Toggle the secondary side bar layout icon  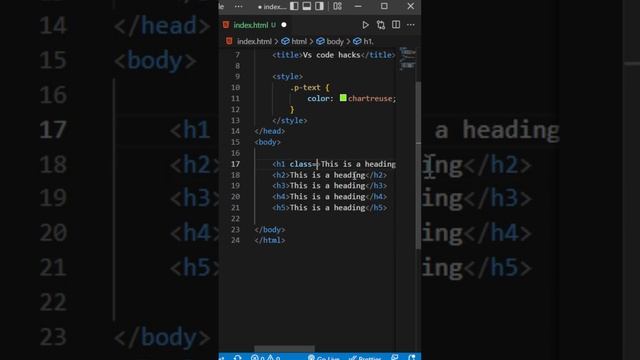[x=319, y=6]
